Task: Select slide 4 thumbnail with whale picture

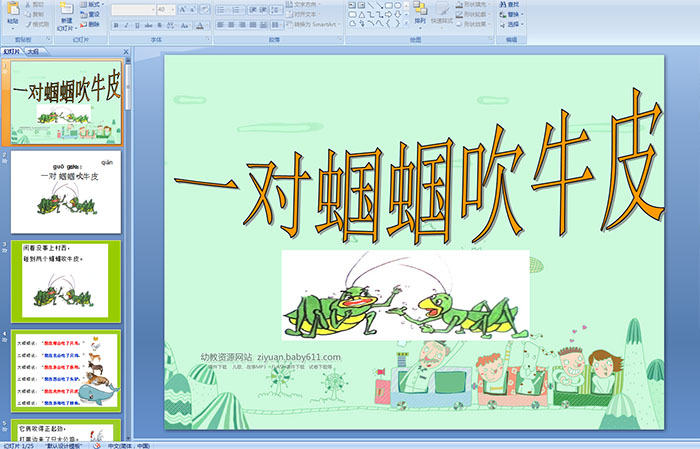Action: click(66, 371)
